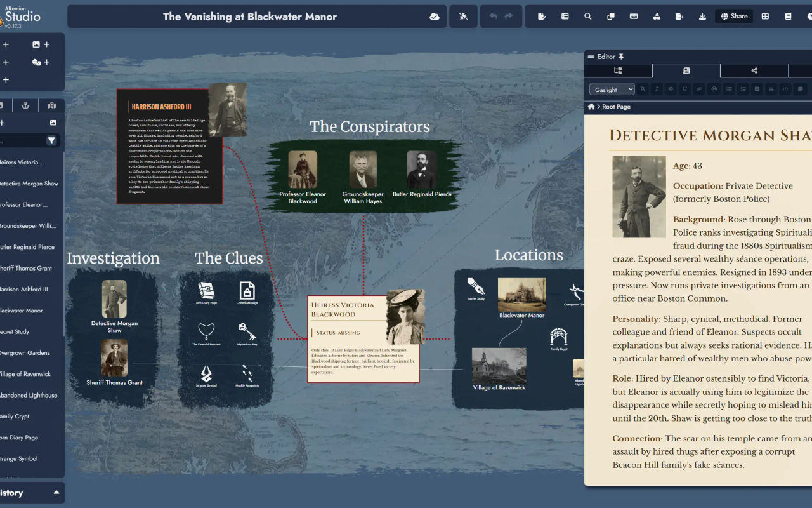
Task: Click the Torn Diary Page clue icon
Action: (x=206, y=291)
